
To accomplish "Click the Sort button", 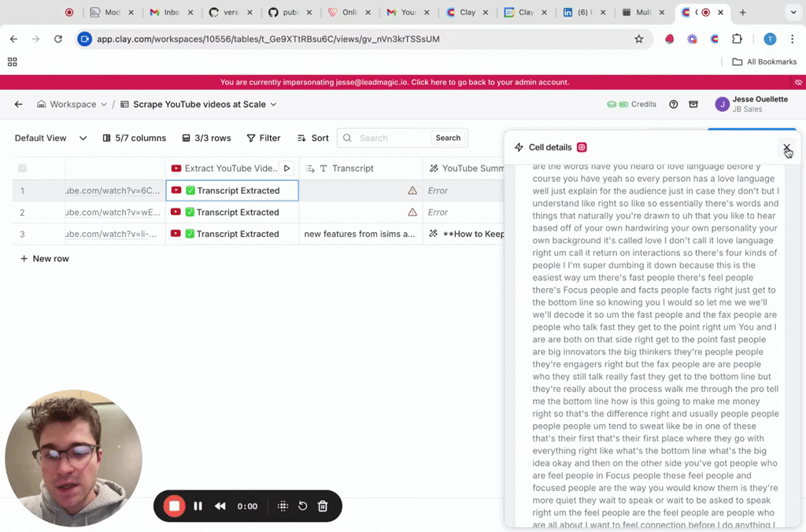I will [x=312, y=138].
